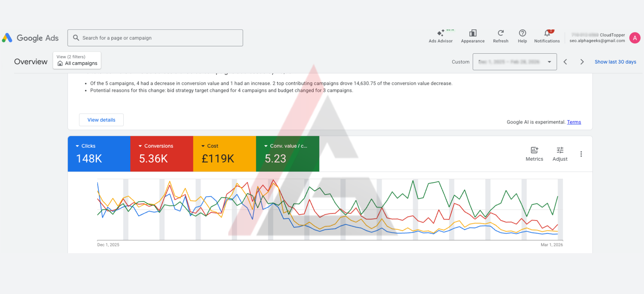Open the Ads Advisor beta panel

click(x=440, y=36)
